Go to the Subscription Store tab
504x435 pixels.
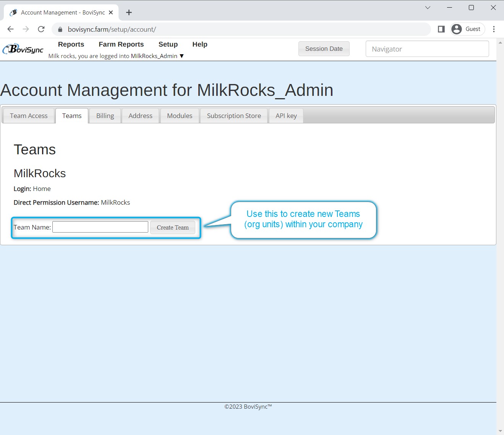pyautogui.click(x=234, y=116)
